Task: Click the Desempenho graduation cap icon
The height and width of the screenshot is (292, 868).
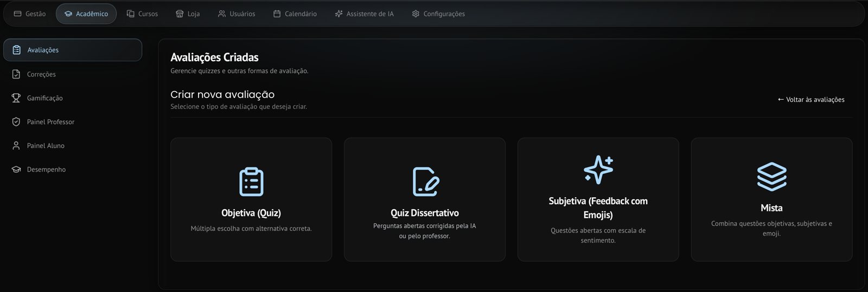Action: click(x=16, y=170)
